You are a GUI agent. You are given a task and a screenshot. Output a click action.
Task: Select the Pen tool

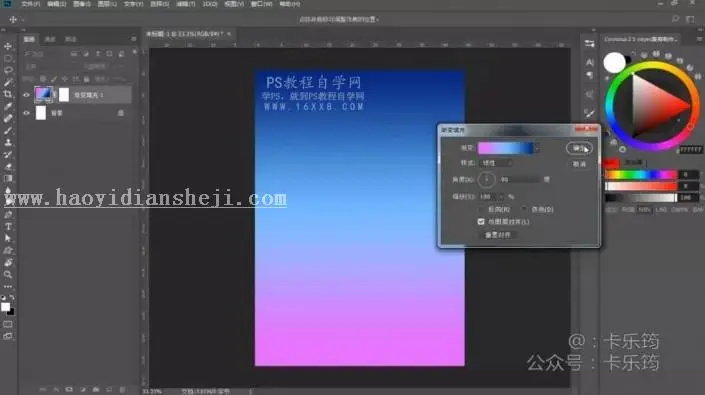(8, 215)
